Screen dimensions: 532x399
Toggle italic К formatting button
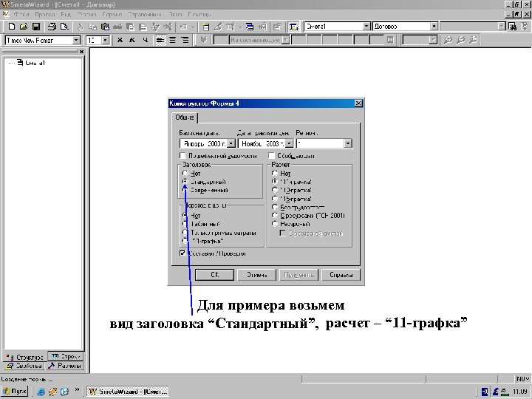pyautogui.click(x=132, y=40)
